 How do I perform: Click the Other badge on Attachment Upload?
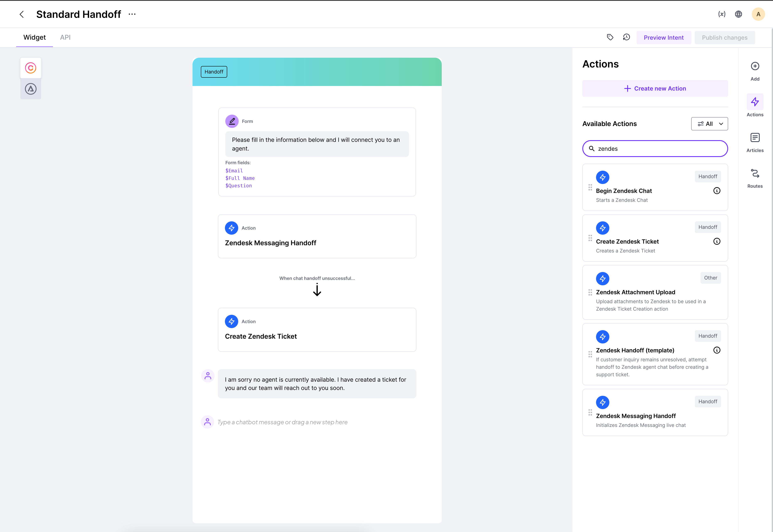(x=710, y=278)
